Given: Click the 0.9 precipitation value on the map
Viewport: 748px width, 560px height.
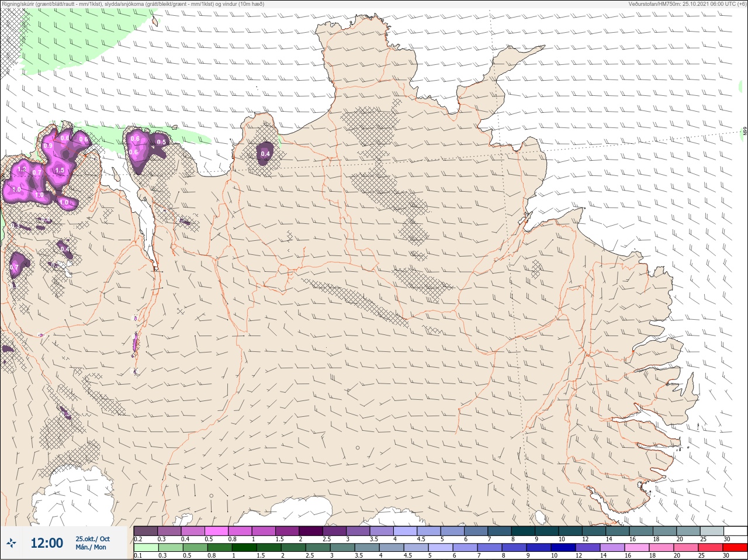Looking at the screenshot, I should [48, 146].
